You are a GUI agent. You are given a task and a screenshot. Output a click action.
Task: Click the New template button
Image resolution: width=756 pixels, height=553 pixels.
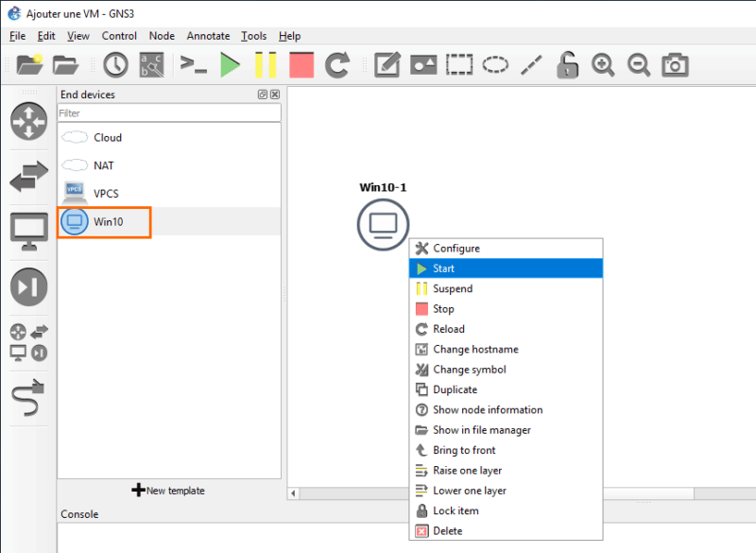[x=168, y=491]
